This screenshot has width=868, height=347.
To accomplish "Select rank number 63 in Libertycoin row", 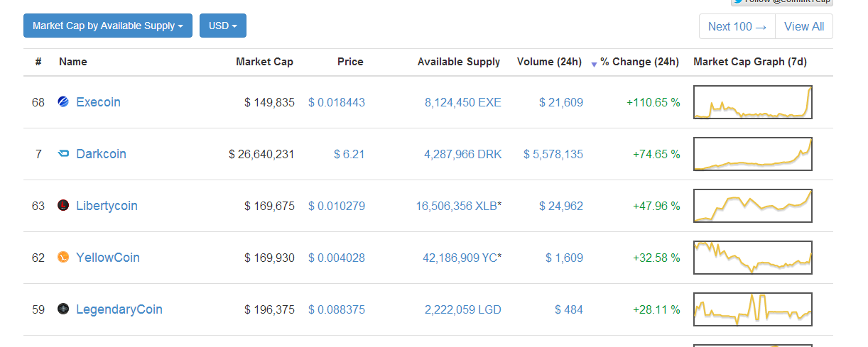I will pos(38,206).
